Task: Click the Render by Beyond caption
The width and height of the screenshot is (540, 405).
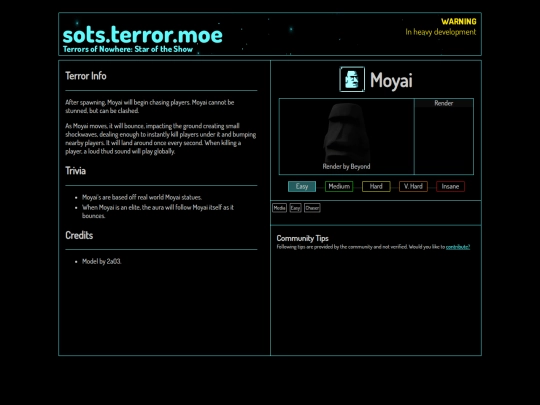Action: pyautogui.click(x=346, y=166)
